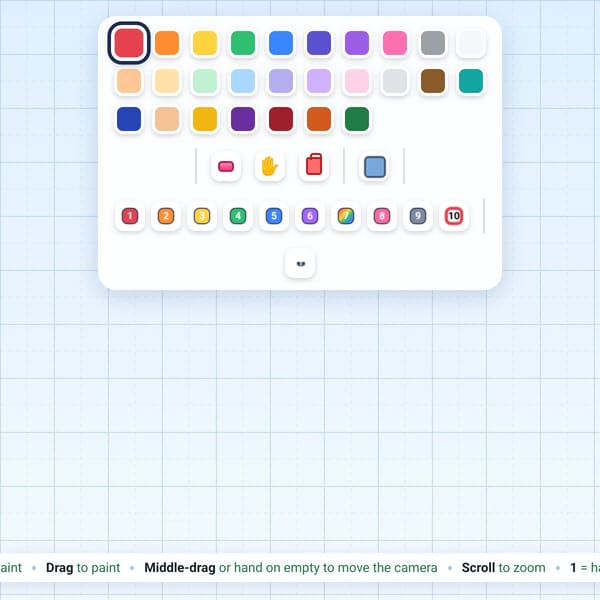Viewport: 600px width, 600px height.
Task: Pick the pastel cream yellow swatch
Action: tap(167, 81)
